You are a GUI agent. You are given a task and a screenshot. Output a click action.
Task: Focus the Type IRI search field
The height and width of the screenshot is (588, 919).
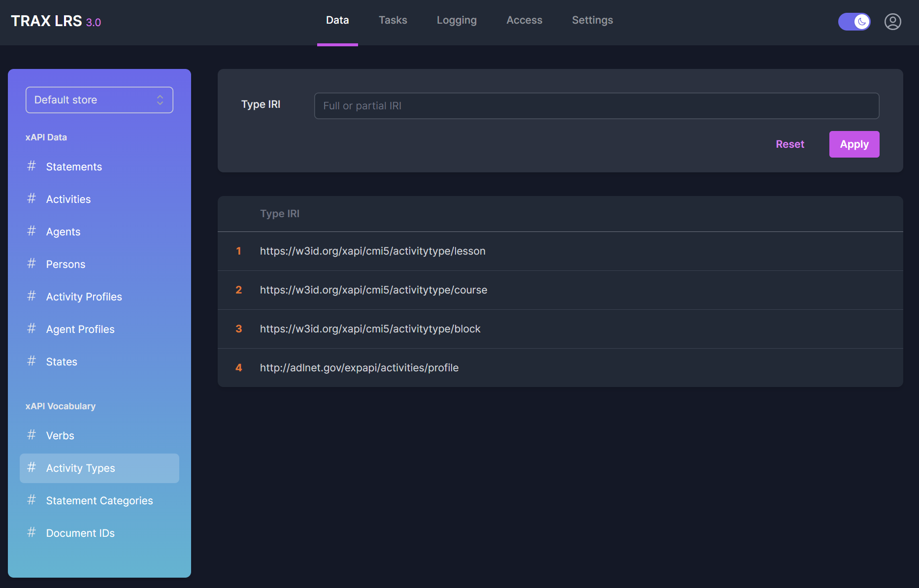coord(596,106)
